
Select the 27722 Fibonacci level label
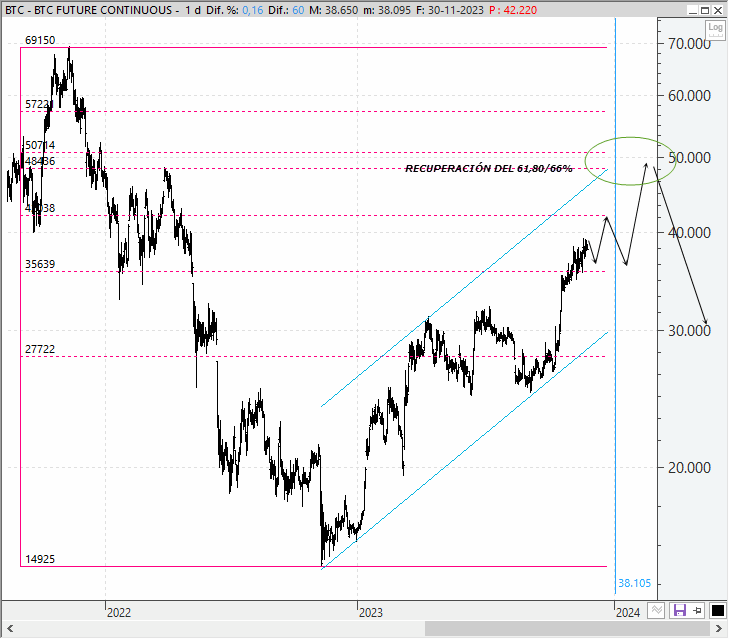point(40,349)
